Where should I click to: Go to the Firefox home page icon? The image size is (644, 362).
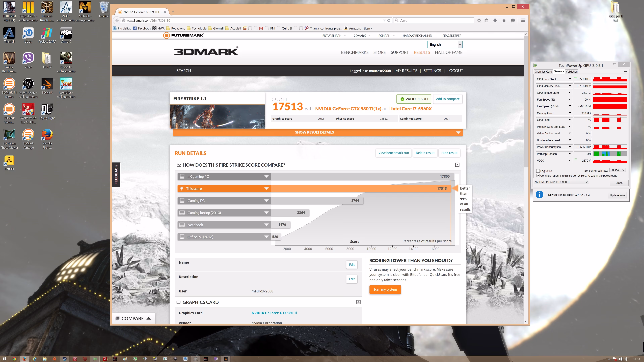(x=504, y=20)
